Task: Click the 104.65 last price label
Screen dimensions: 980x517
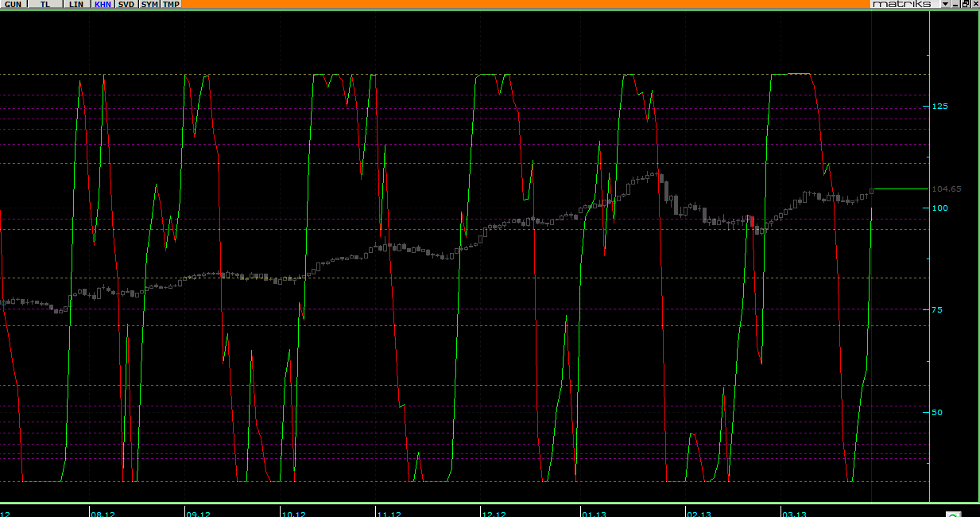Action: point(946,189)
